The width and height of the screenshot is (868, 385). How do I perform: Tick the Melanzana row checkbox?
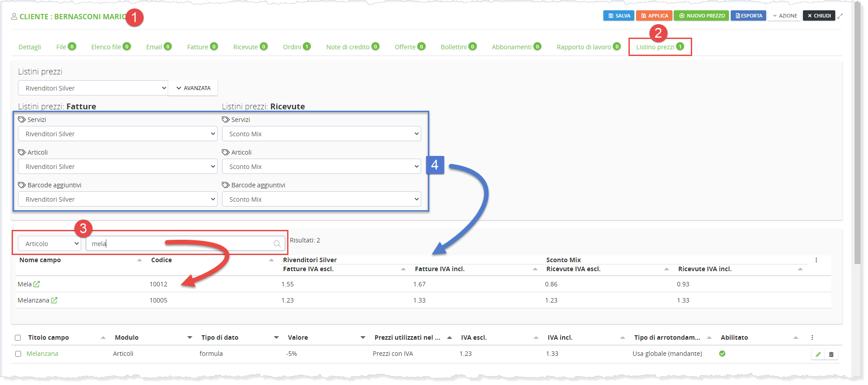[x=18, y=354]
